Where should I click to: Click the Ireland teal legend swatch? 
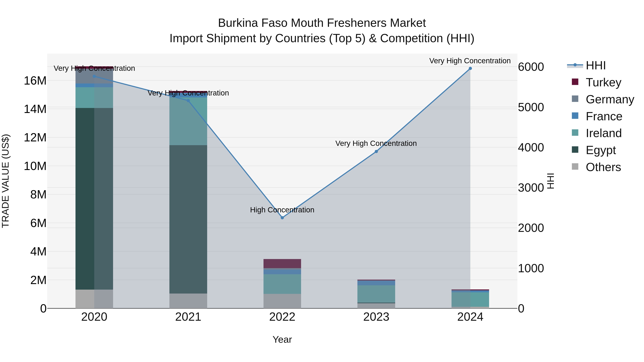[x=575, y=132]
